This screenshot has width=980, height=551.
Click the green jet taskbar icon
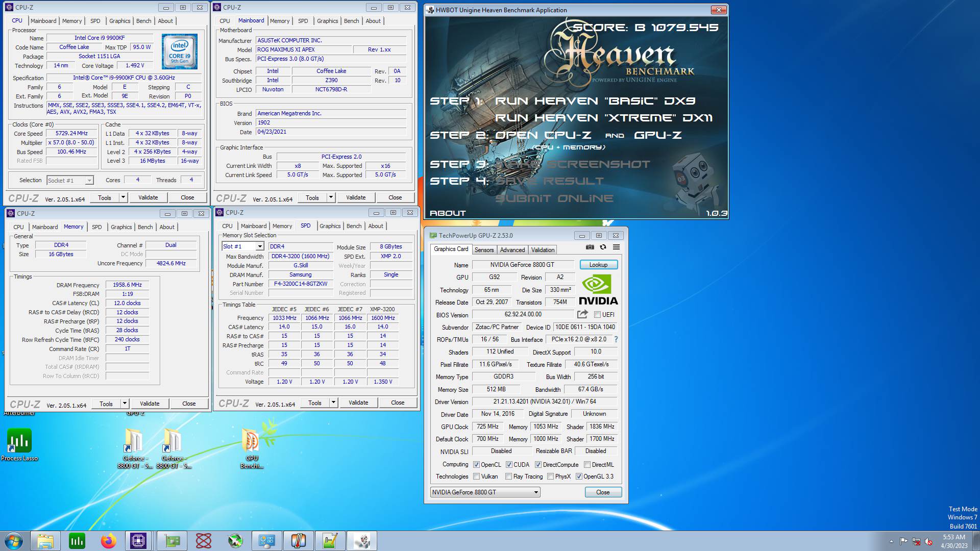[235, 541]
